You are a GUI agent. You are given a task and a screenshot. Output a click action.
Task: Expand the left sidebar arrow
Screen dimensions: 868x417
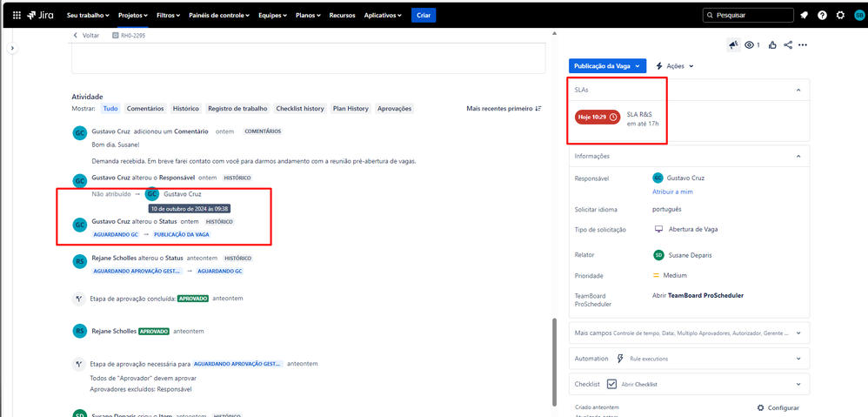click(x=13, y=49)
